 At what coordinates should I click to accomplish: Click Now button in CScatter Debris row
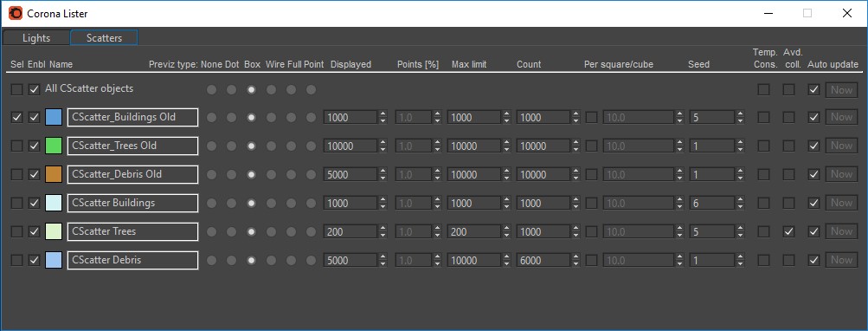pos(841,260)
